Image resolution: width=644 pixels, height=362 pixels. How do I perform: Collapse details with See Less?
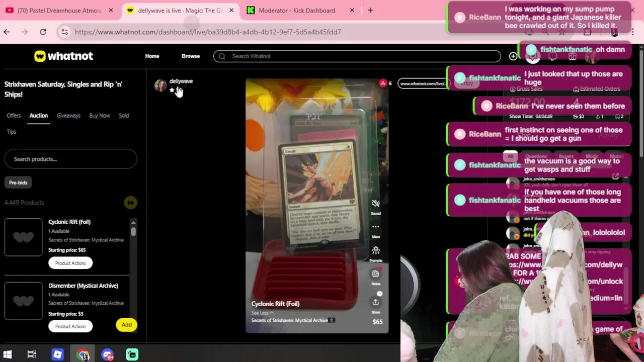(262, 313)
